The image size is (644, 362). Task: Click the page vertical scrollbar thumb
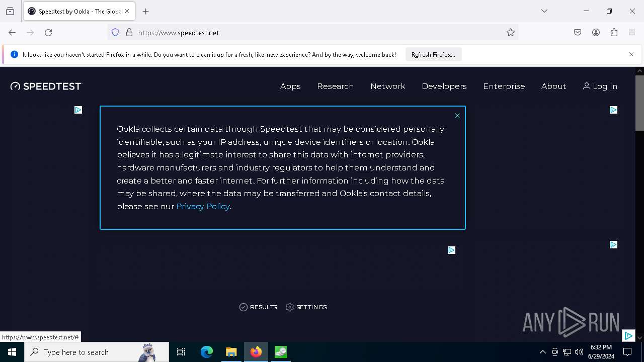tap(639, 103)
